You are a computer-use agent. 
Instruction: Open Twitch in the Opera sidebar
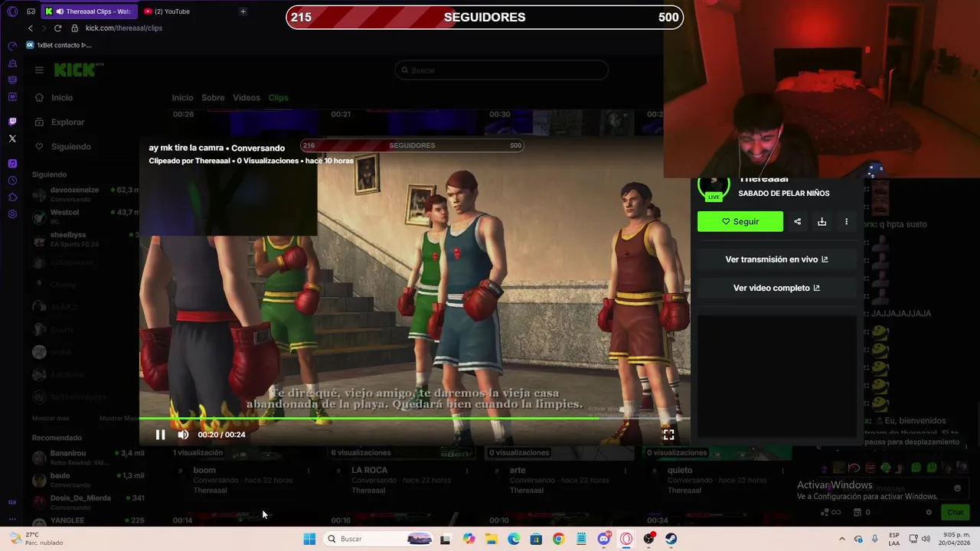pos(12,122)
